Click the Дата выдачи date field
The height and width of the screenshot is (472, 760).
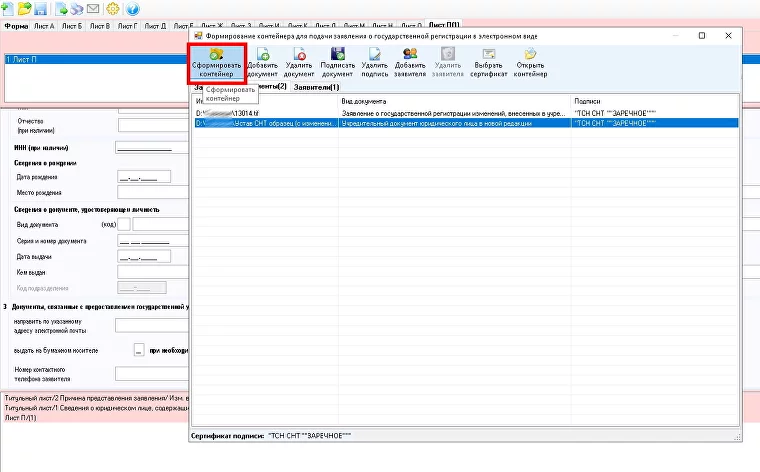(144, 256)
